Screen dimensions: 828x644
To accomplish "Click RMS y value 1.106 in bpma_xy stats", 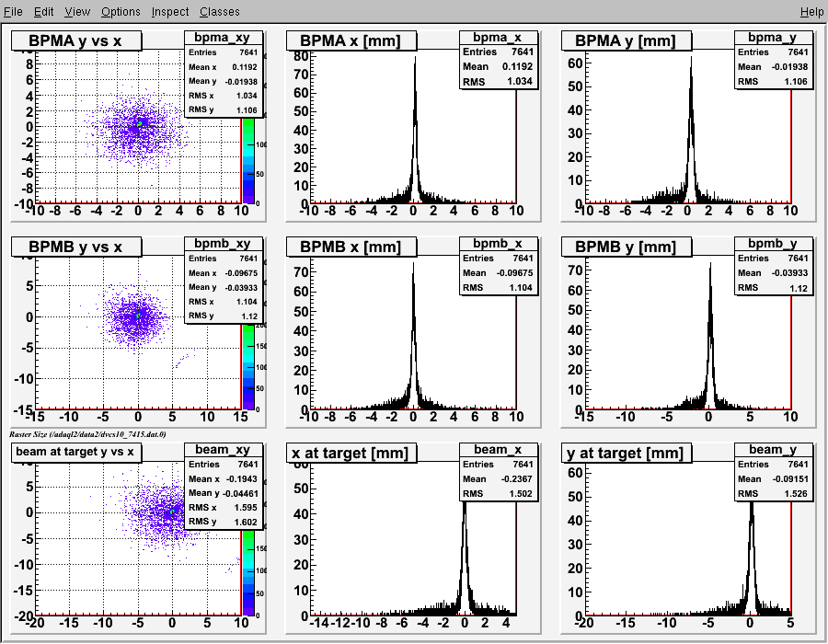I will tap(247, 109).
